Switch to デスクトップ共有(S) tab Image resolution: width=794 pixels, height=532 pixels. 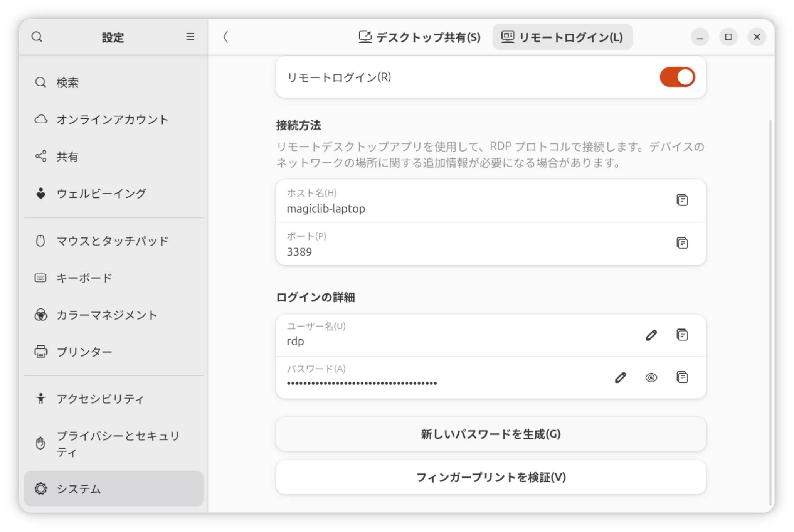coord(420,37)
